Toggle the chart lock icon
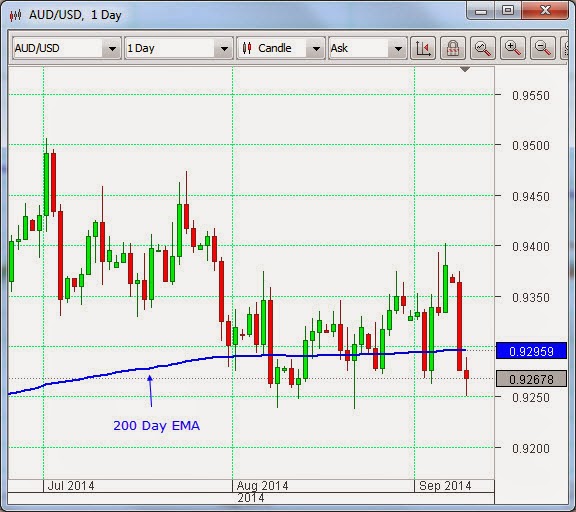This screenshot has width=576, height=512. (453, 48)
